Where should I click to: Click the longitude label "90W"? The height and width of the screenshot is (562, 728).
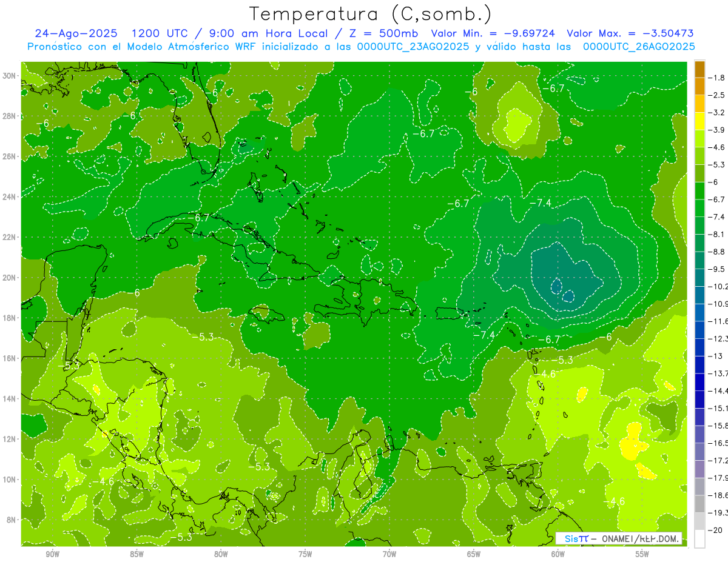point(52,554)
